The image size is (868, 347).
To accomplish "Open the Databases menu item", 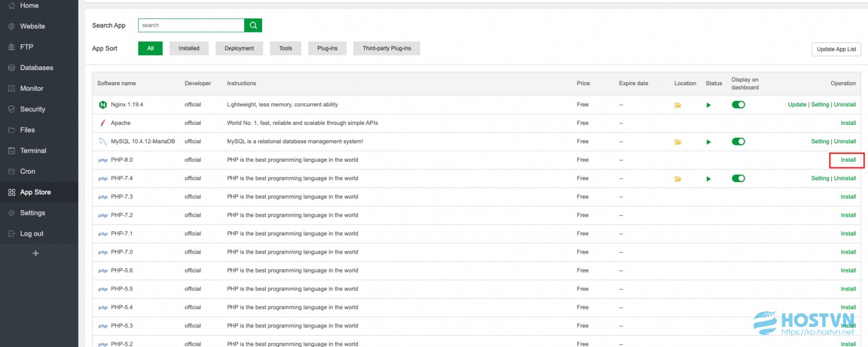I will (39, 68).
